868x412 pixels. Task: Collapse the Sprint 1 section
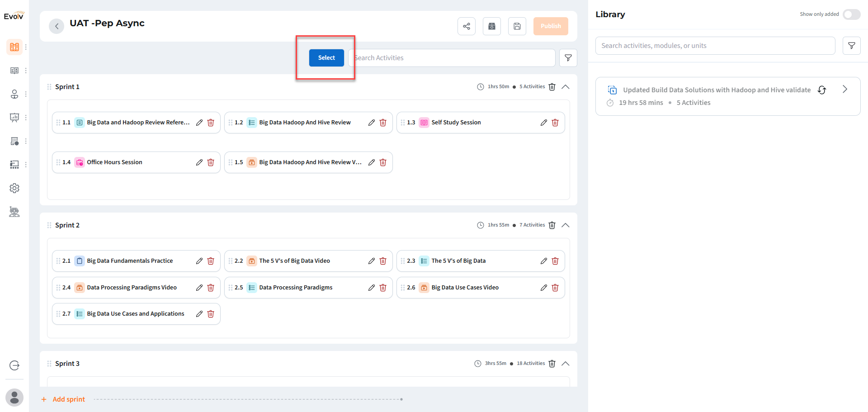(566, 87)
